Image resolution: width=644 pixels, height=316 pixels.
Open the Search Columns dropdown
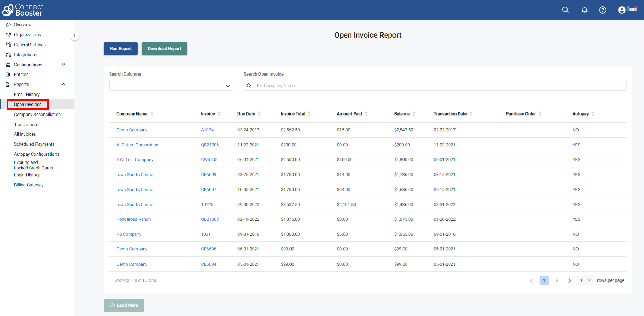(x=171, y=86)
